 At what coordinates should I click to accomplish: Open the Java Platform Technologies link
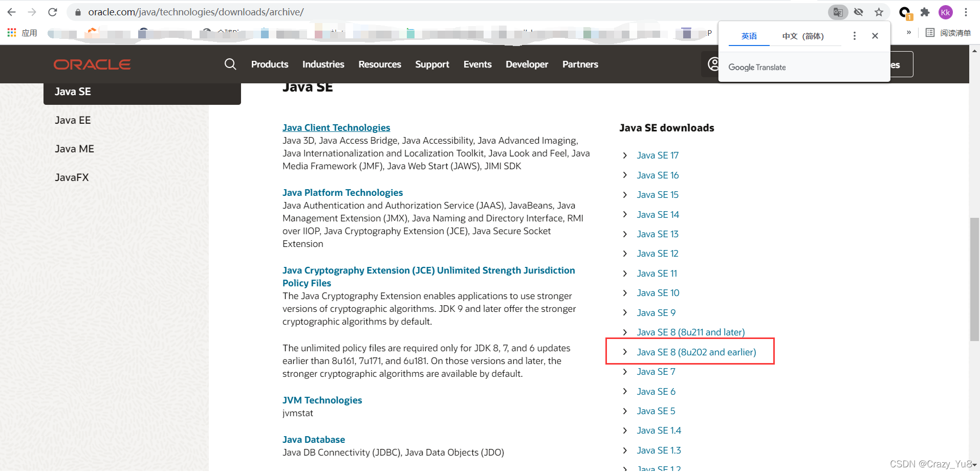point(342,193)
